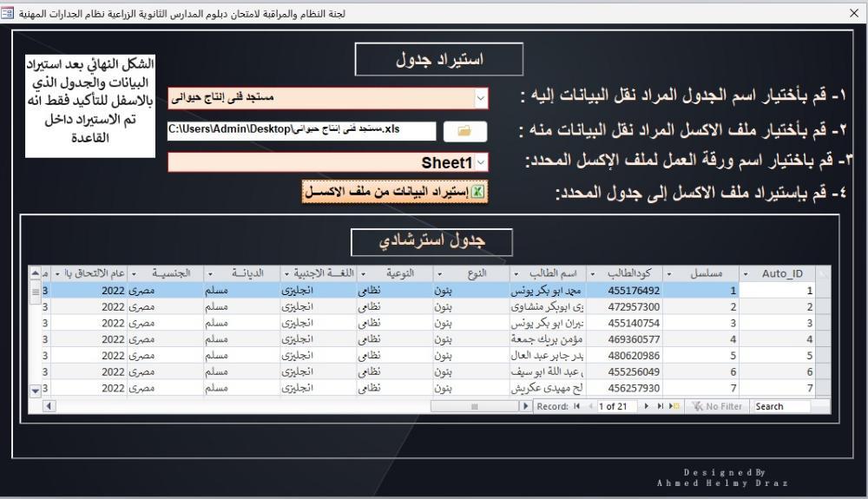Click the Auto_ID cell with value 7
Image resolution: width=868 pixels, height=499 pixels.
778,389
